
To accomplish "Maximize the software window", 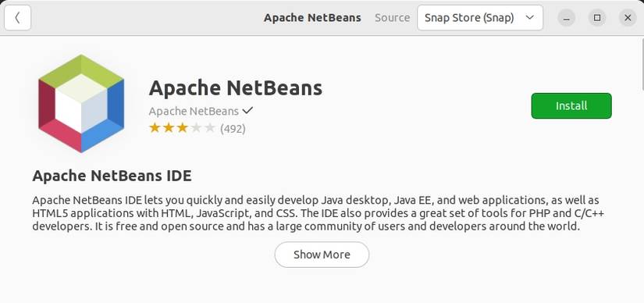I will (597, 18).
